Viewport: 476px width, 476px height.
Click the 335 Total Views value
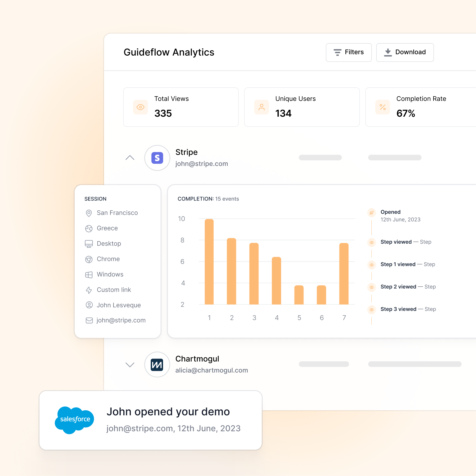(163, 113)
